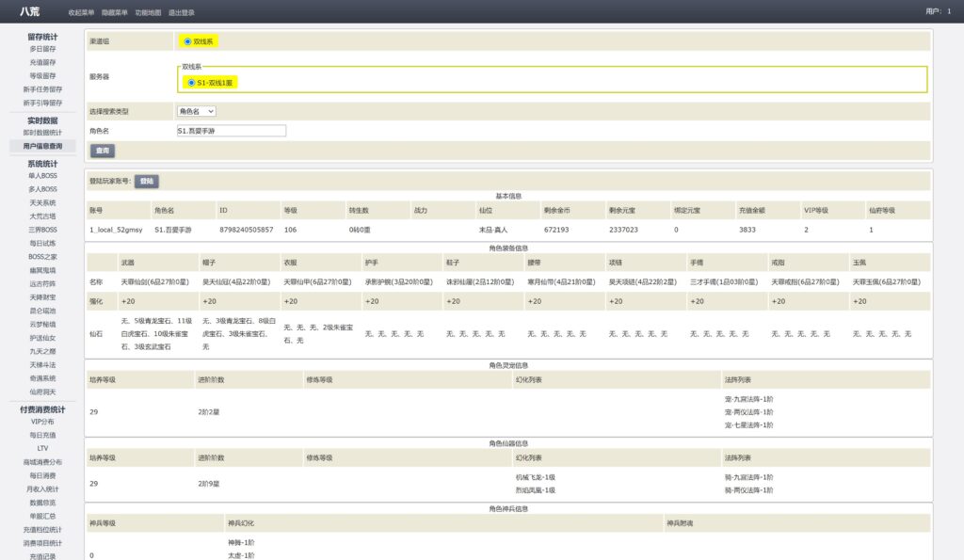Viewport: 964px width, 560px height.
Task: Click the 八荒 logo in the header
Action: click(x=29, y=11)
